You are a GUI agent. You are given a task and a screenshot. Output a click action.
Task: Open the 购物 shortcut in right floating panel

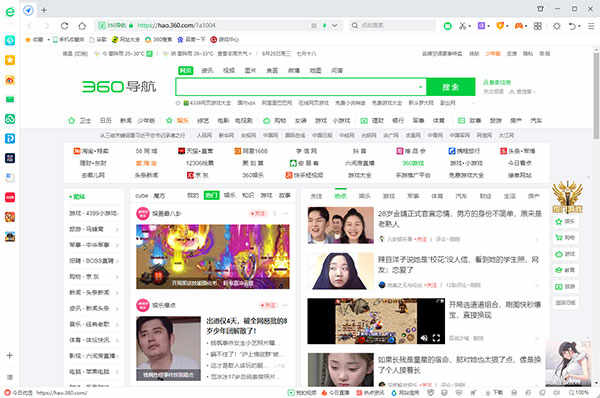click(566, 237)
